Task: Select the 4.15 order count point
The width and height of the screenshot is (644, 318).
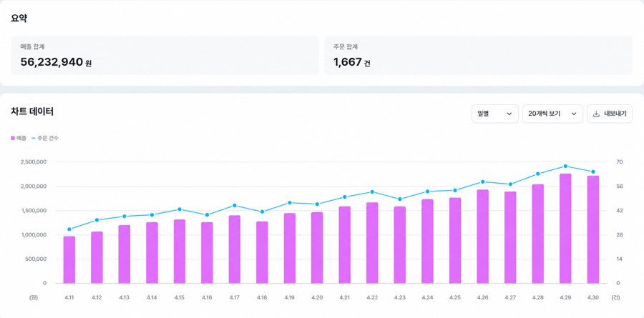Action: click(180, 209)
